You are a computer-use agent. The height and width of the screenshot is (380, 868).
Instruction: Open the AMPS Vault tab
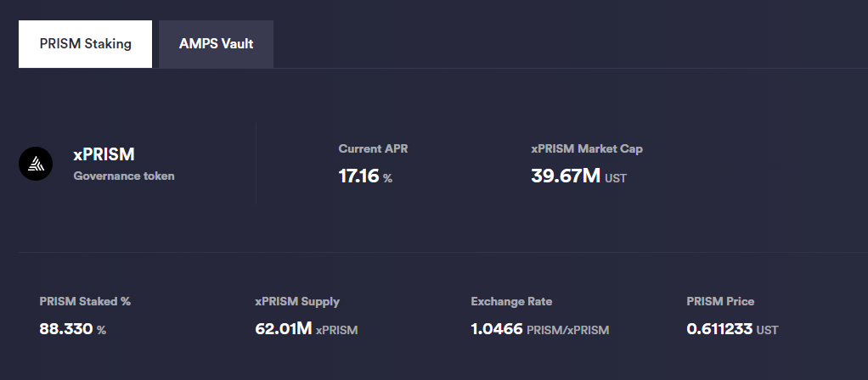tap(216, 44)
